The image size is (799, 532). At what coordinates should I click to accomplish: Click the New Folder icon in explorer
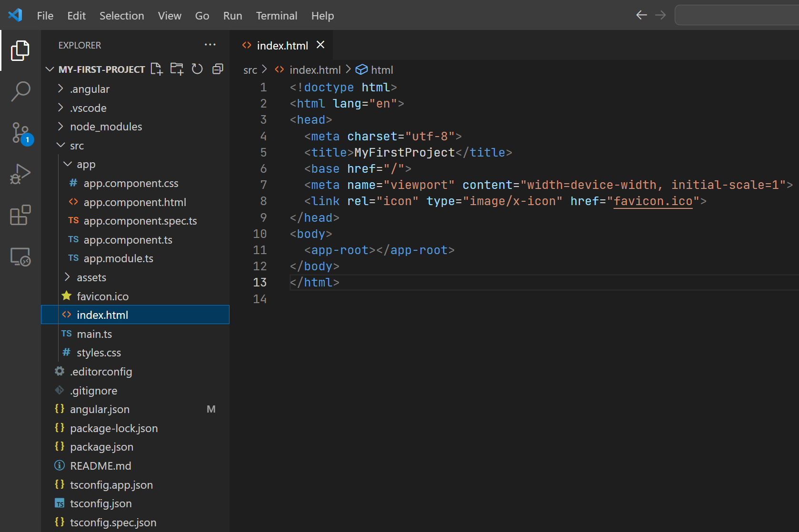(x=177, y=69)
